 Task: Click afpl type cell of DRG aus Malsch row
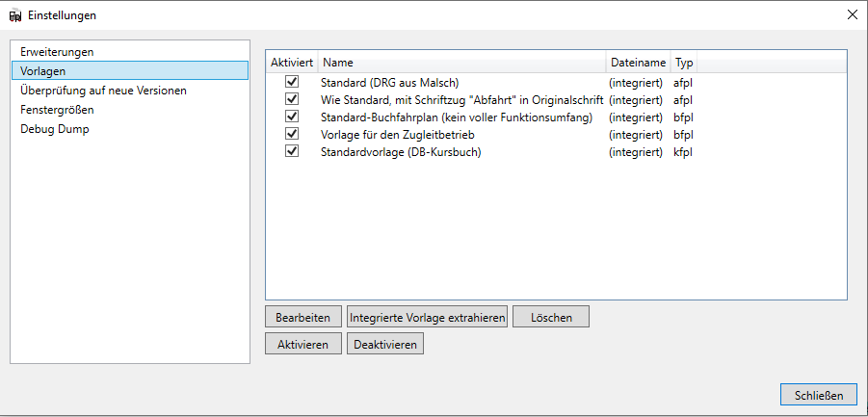pos(684,84)
